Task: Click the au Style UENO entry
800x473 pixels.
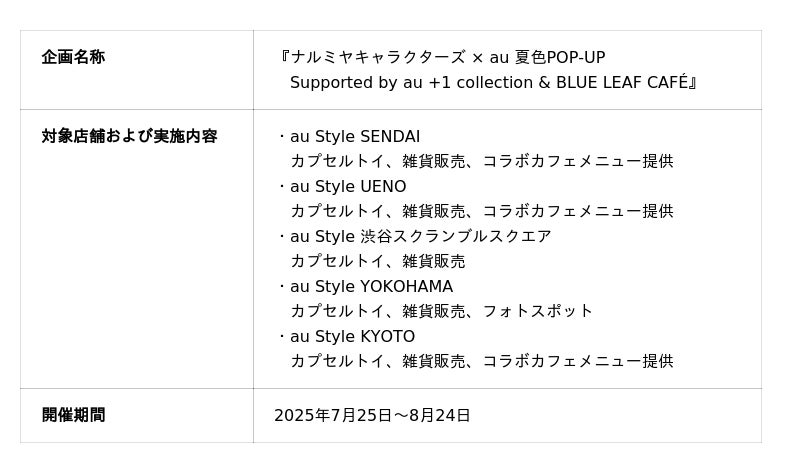Action: [x=348, y=186]
